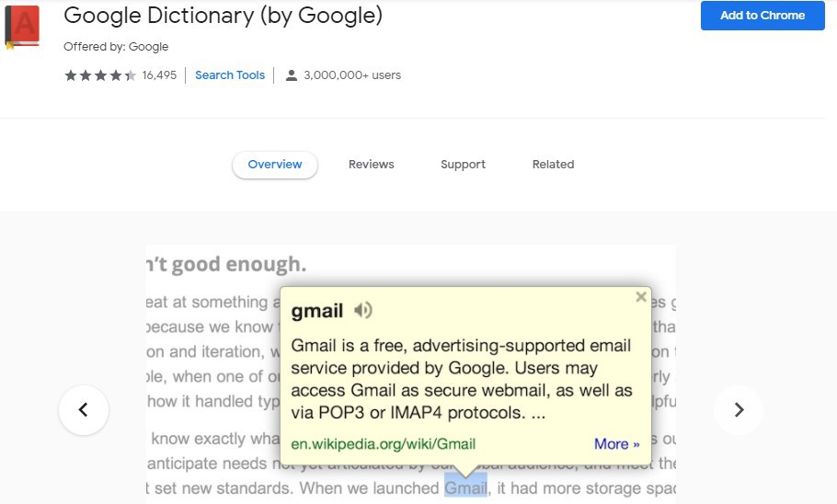Screen dimensions: 837x504
Task: Click the person icon beside user count
Action: (292, 75)
